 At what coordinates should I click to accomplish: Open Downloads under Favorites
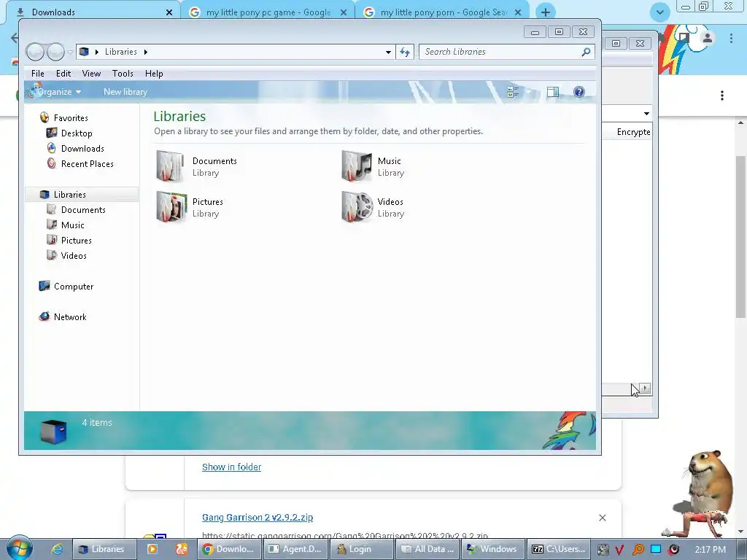[82, 149]
